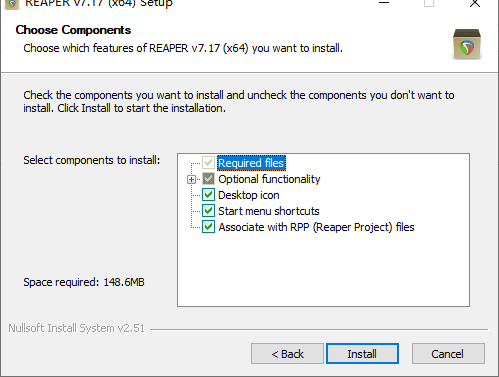Viewport: 499px width, 377px height.
Task: Disable Associate with RPP files checkbox
Action: [208, 227]
